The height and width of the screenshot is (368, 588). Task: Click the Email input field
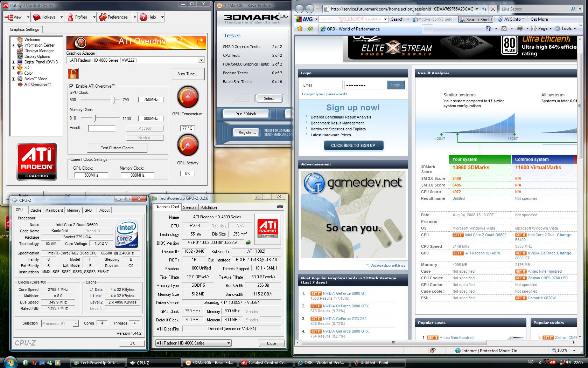(322, 85)
